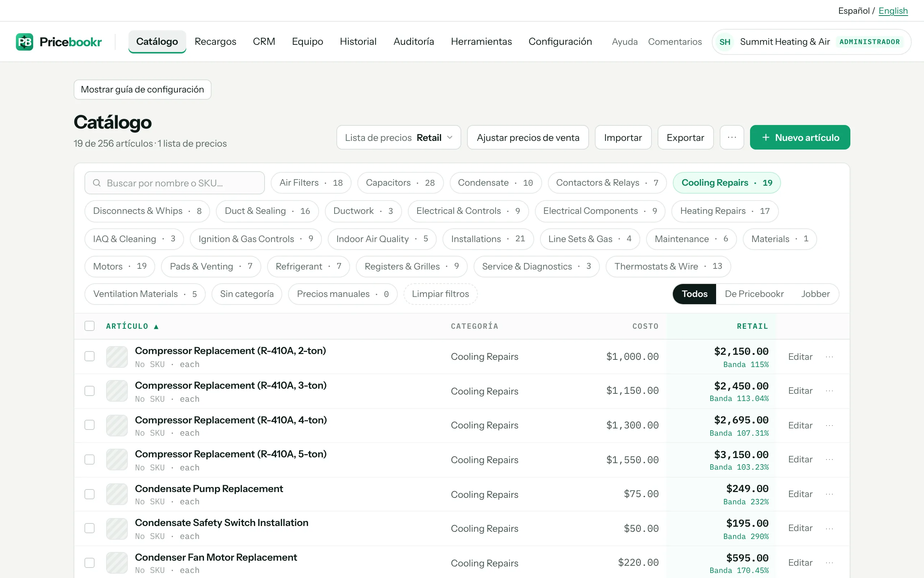Go to the Auditoría tab
The height and width of the screenshot is (578, 924).
pos(414,42)
